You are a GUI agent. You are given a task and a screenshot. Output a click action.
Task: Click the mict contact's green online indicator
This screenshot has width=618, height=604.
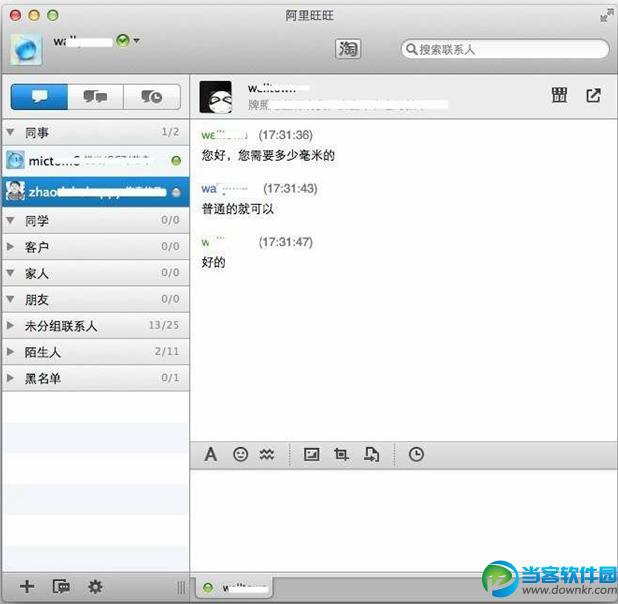pyautogui.click(x=176, y=161)
